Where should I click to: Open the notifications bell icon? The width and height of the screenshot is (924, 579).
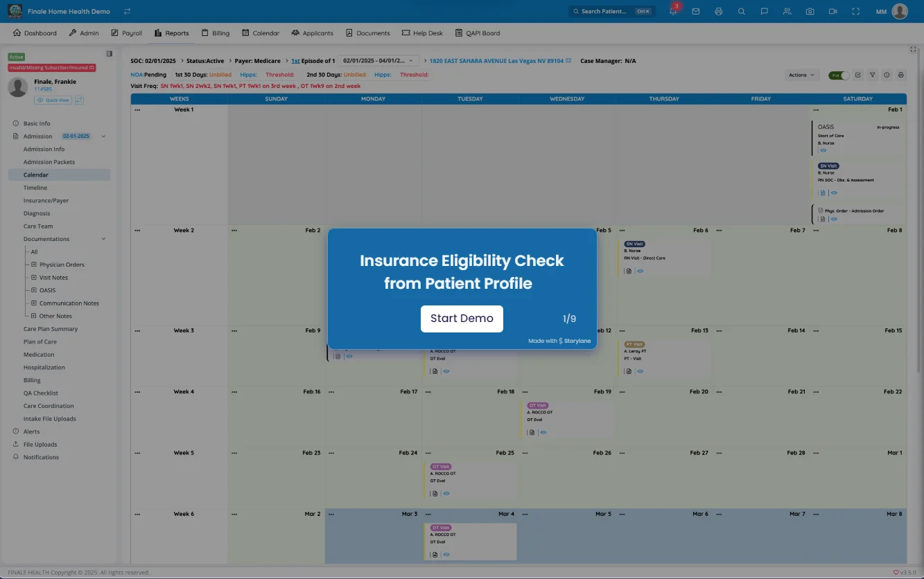tap(673, 12)
